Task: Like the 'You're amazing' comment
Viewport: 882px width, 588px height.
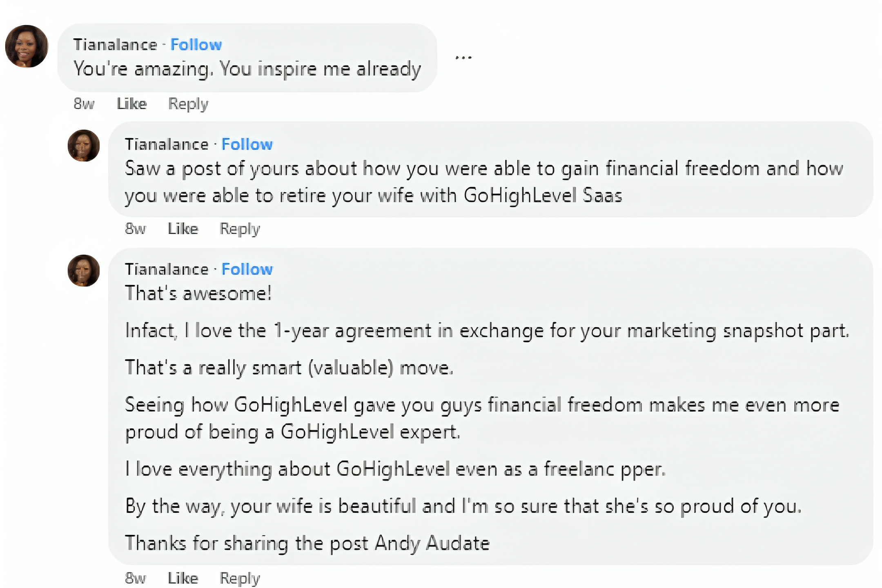Action: [x=131, y=104]
